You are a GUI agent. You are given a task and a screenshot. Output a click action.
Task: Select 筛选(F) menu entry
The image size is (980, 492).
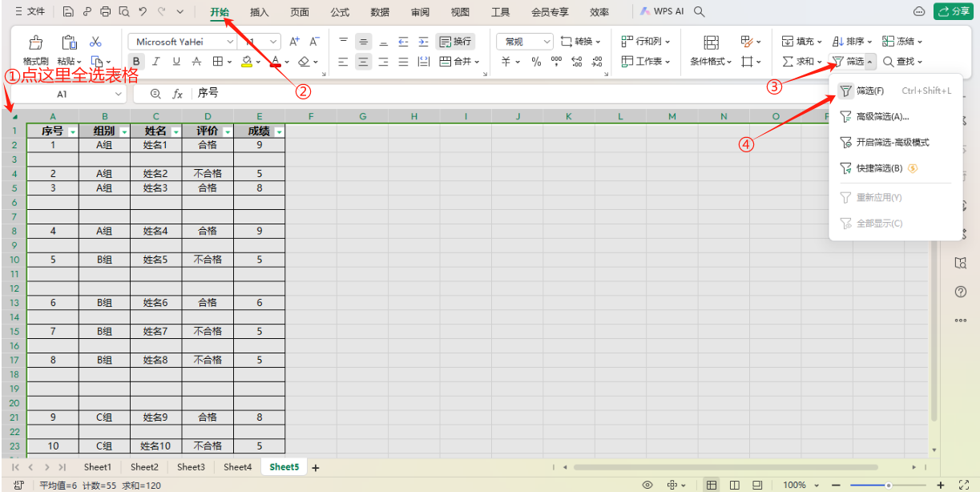pyautogui.click(x=895, y=91)
